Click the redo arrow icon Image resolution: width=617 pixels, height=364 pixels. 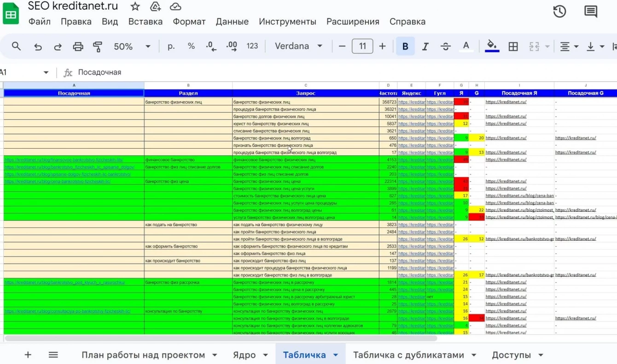[58, 46]
